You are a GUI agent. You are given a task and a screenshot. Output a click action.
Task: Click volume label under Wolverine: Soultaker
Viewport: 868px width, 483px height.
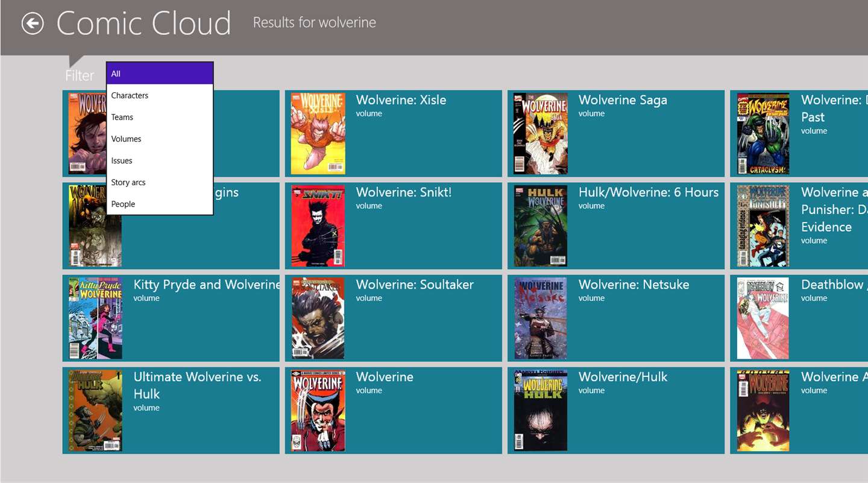[x=369, y=298]
